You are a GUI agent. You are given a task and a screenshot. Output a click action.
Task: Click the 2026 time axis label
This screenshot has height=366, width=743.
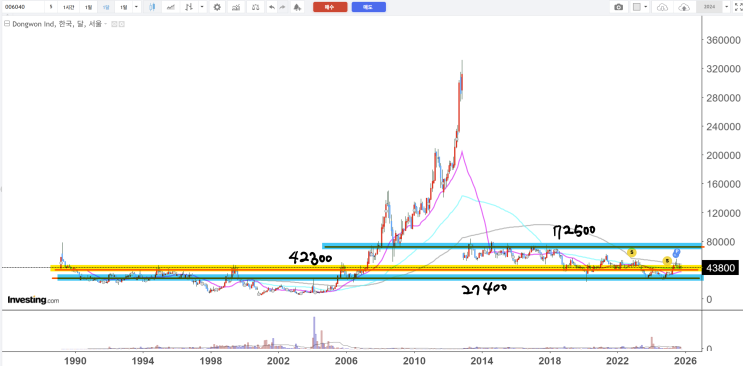pyautogui.click(x=685, y=361)
